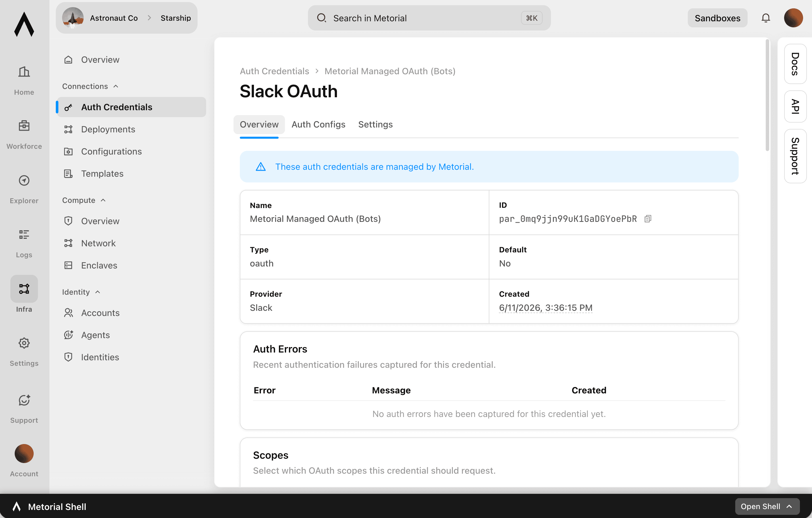Click the search magnifier icon
This screenshot has height=518, width=812.
[321, 18]
